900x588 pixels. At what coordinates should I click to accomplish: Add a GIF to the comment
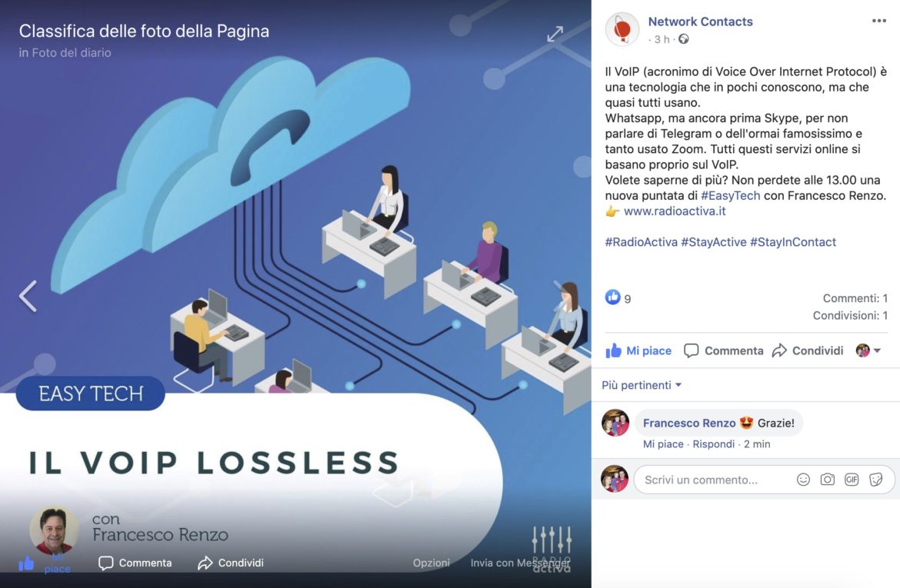(852, 480)
